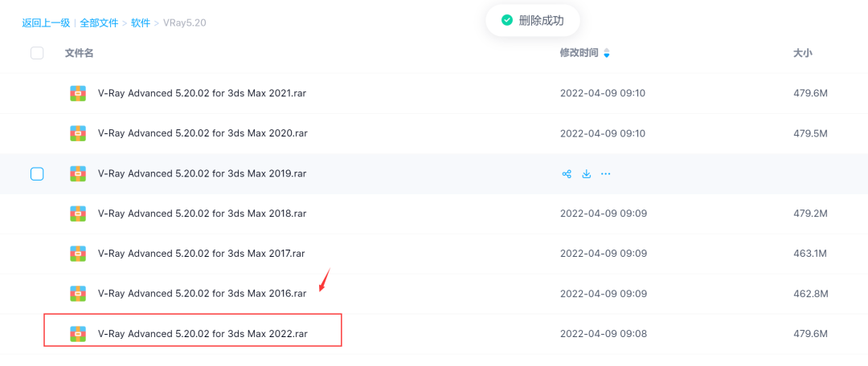Click the rar icon of the 2017 file

click(x=78, y=254)
